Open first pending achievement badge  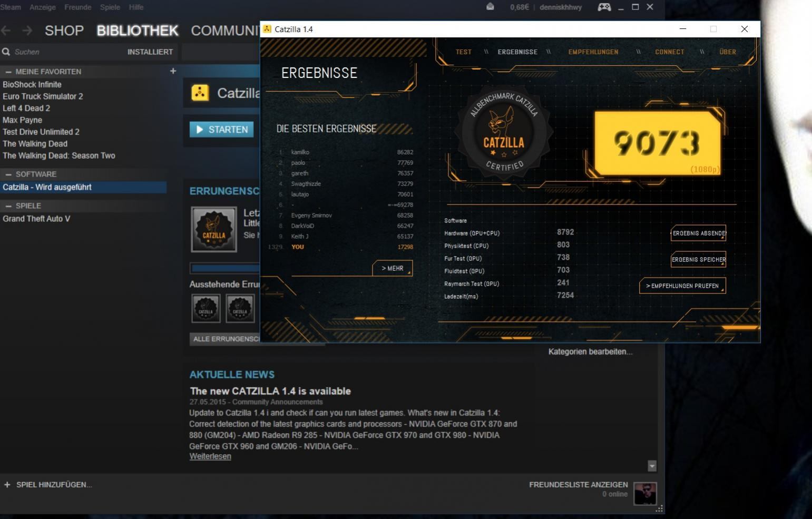coord(206,308)
